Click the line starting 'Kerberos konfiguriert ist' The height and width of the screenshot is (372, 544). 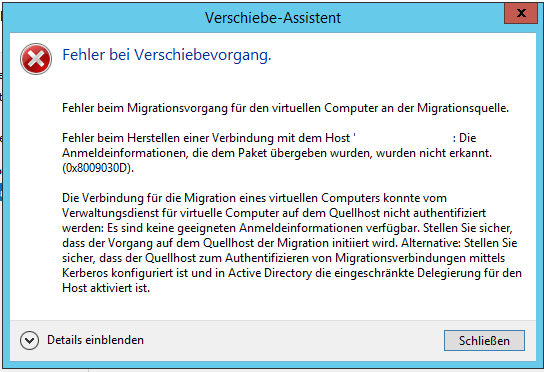292,273
